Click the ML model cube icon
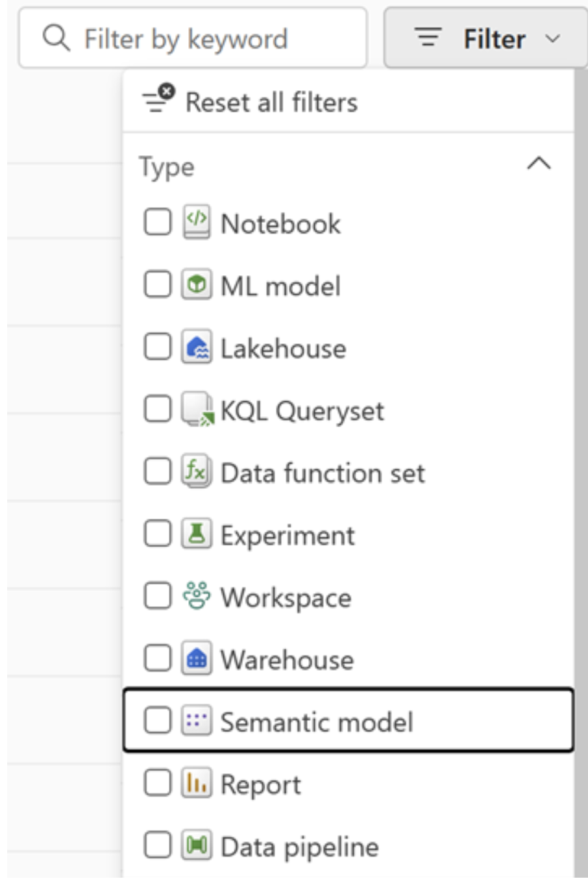The height and width of the screenshot is (879, 588). (196, 285)
